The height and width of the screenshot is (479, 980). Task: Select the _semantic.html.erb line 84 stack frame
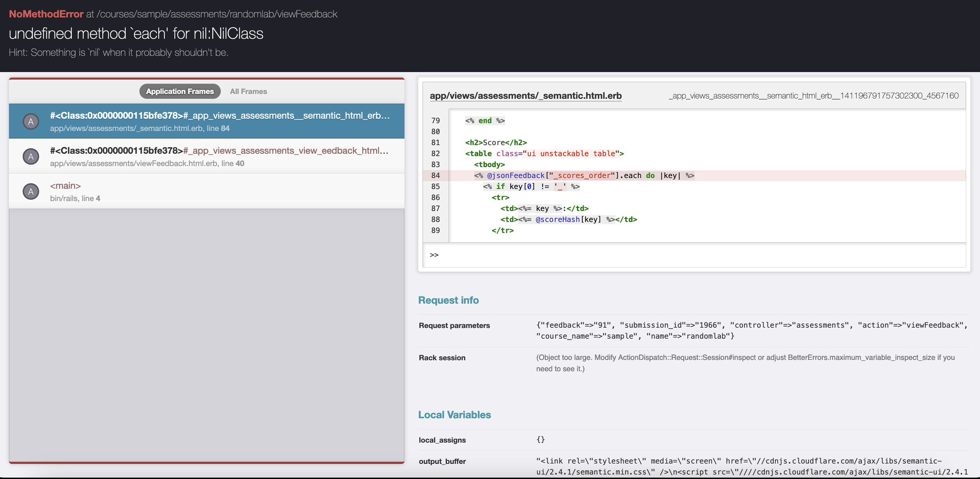tap(219, 121)
